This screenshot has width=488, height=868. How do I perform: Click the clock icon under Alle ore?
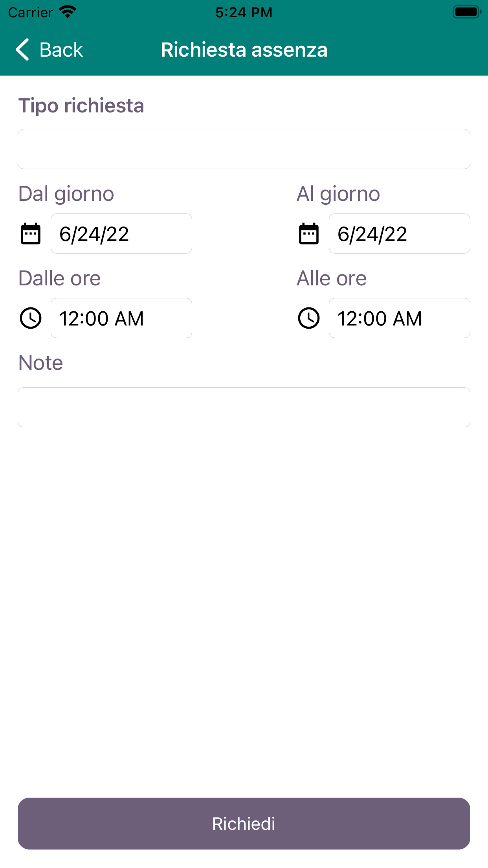(309, 318)
